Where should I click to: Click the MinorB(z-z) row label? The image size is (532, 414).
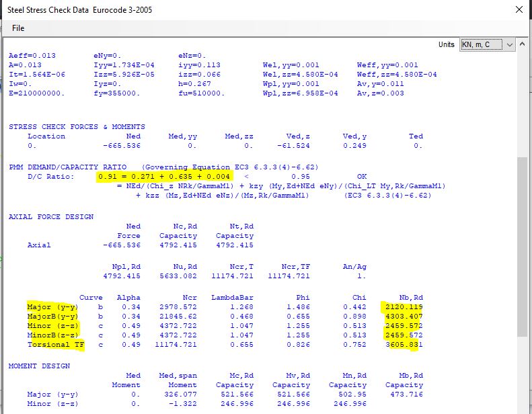pyautogui.click(x=52, y=335)
